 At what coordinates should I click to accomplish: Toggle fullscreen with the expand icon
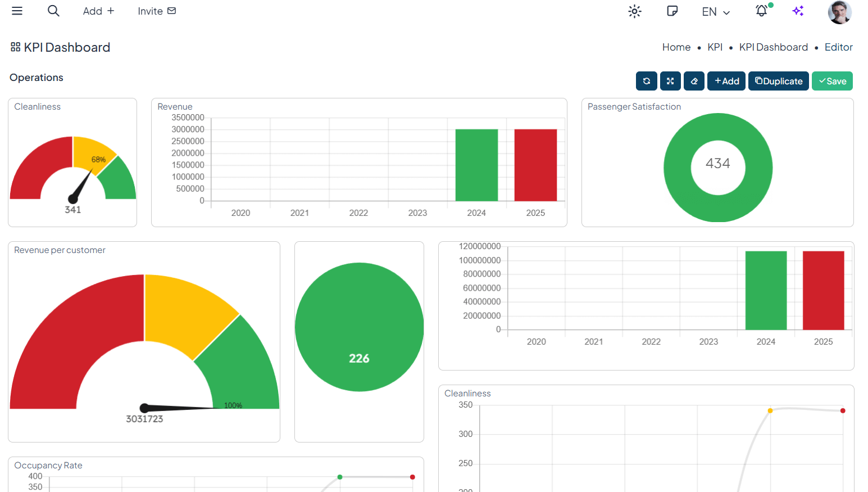[x=670, y=81]
